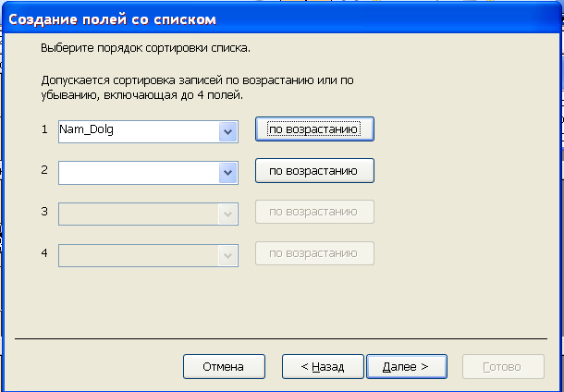Go back with the Назад button
Image resolution: width=564 pixels, height=392 pixels.
point(323,367)
